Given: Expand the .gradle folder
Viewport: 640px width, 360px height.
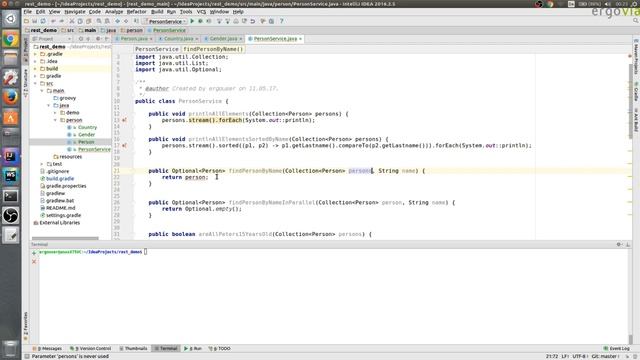Looking at the screenshot, I should 36,54.
